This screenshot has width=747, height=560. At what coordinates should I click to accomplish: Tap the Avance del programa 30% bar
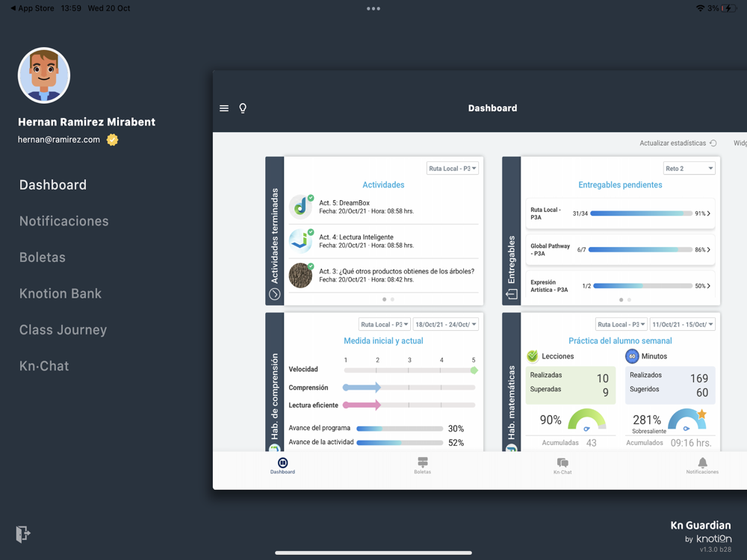coord(400,429)
